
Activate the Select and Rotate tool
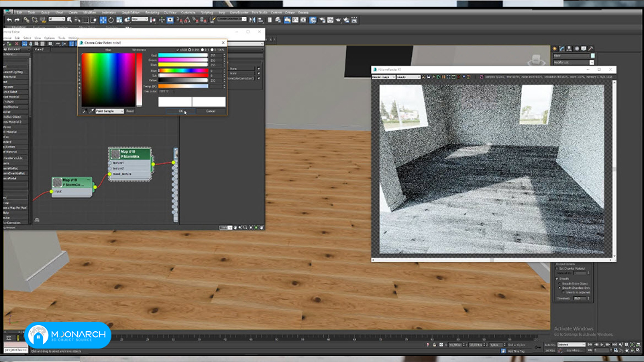coord(111,19)
